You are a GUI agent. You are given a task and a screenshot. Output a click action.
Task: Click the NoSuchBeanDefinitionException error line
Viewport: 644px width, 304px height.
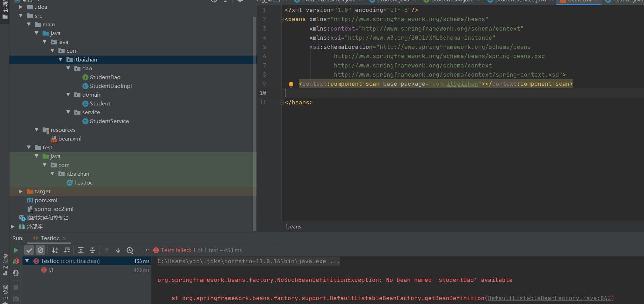[335, 280]
